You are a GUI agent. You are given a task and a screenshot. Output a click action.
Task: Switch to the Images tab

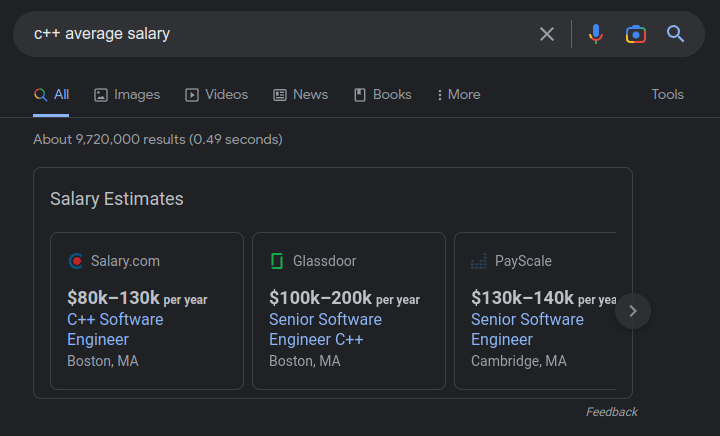[127, 95]
